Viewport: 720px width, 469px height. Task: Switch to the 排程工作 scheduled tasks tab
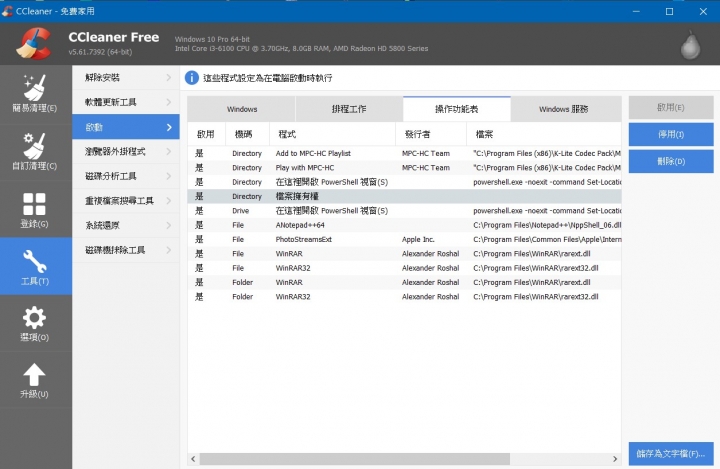[349, 109]
